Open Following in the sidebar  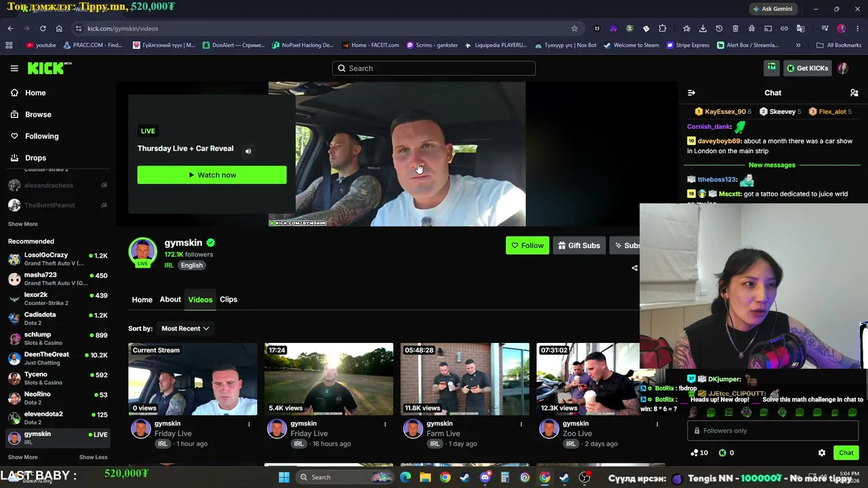[x=41, y=136]
